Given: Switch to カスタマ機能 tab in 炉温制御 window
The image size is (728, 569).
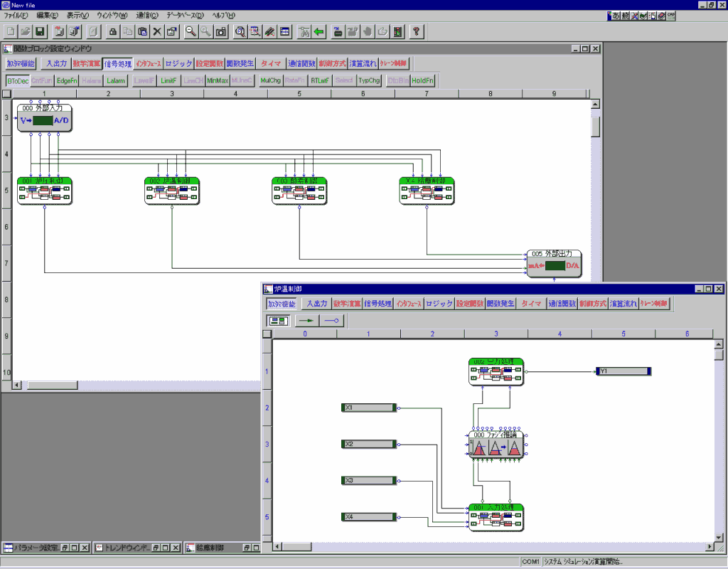Looking at the screenshot, I should 282,304.
